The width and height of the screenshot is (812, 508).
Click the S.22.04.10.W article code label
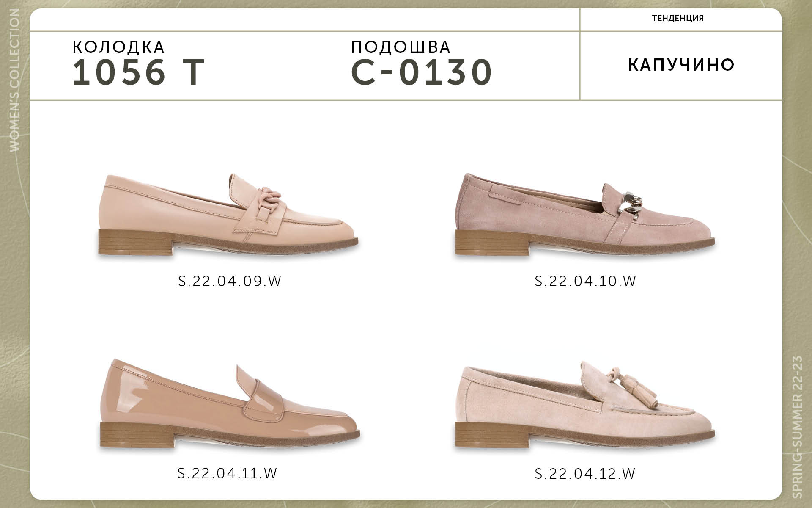pos(586,281)
